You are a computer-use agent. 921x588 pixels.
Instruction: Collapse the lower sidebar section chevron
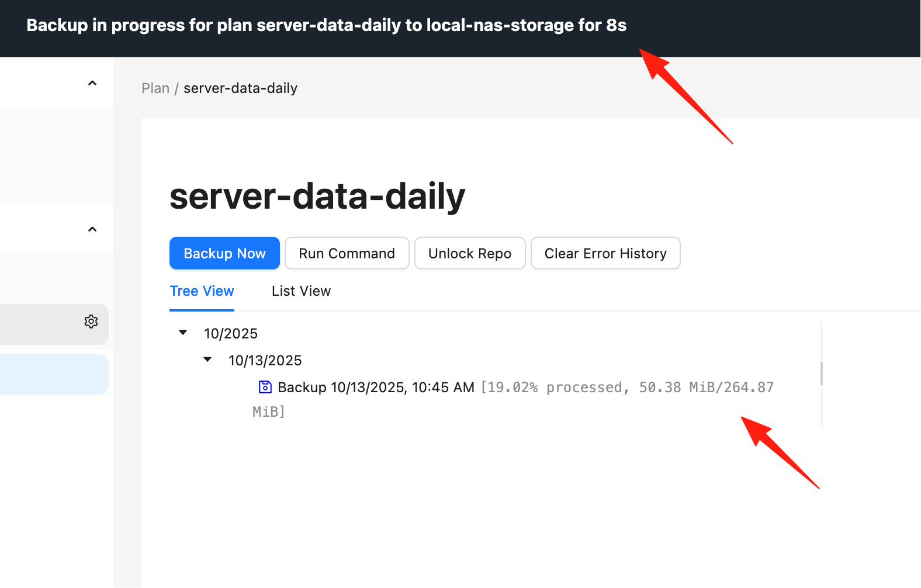92,229
